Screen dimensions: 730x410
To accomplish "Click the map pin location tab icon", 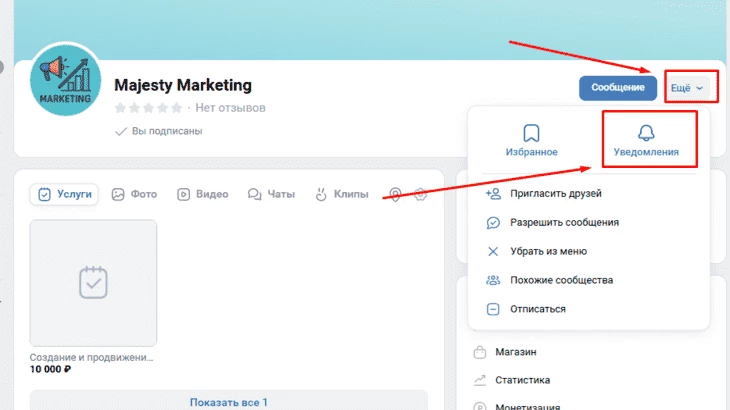I will (x=395, y=195).
